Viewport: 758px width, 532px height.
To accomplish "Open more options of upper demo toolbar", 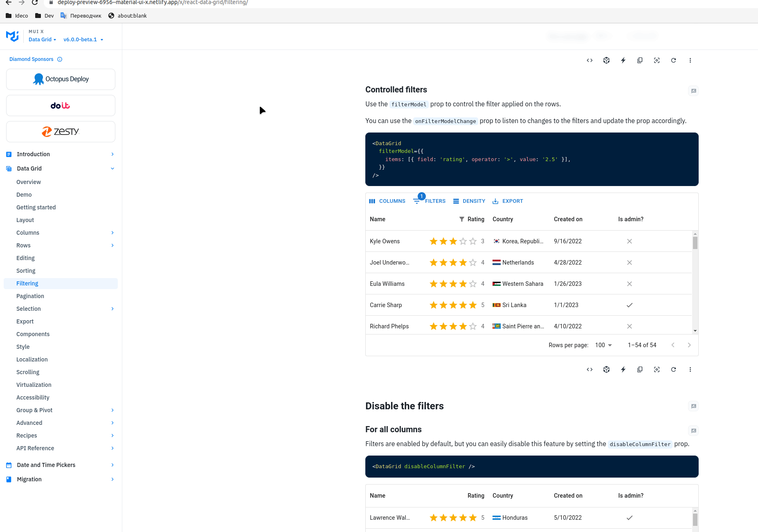I will tap(690, 61).
